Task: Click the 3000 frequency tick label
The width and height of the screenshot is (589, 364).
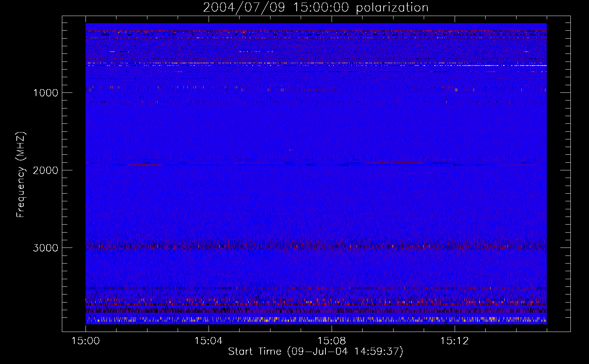Action: click(x=46, y=248)
